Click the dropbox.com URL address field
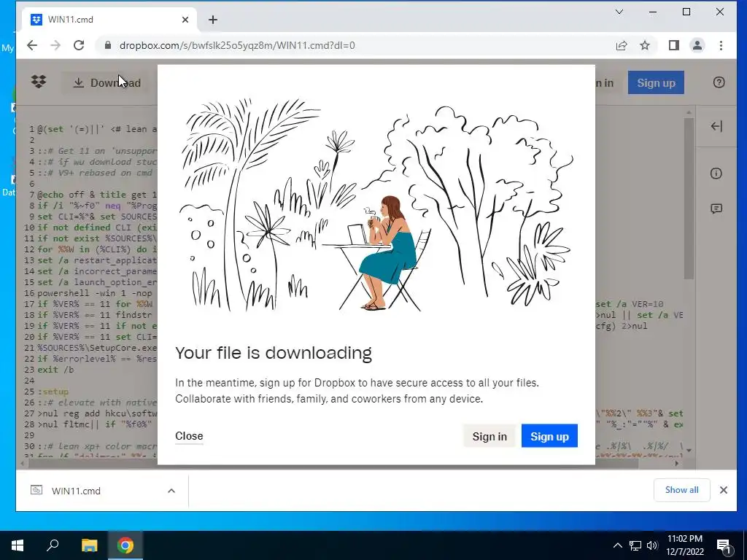Viewport: 747px width, 560px height. click(237, 45)
